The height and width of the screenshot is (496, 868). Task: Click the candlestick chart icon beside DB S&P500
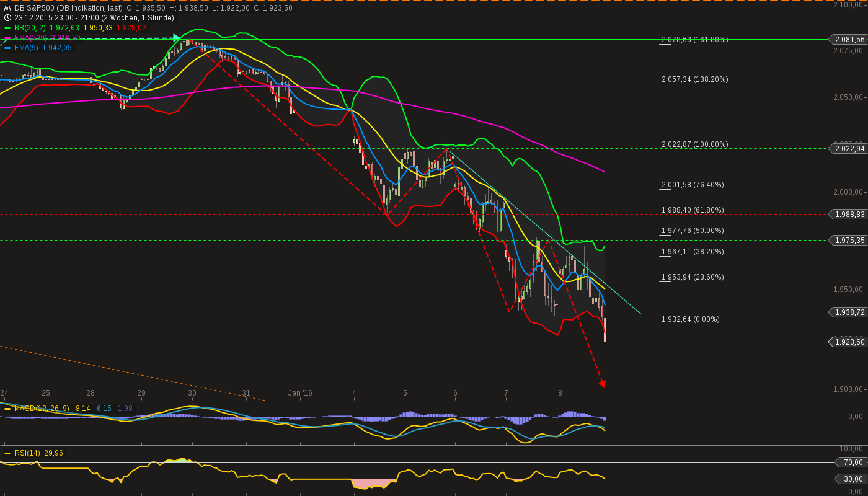[7, 7]
